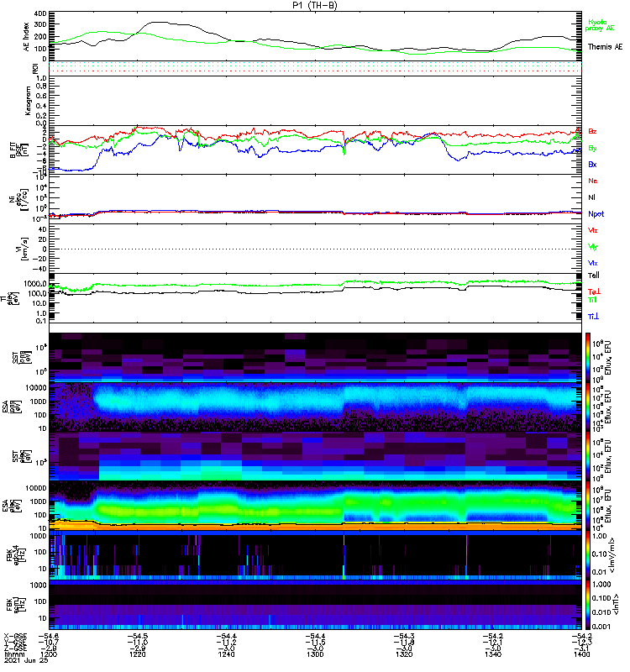Click the ESA electrons spectrogram panel
Screen dimensions: 630x672
click(316, 506)
